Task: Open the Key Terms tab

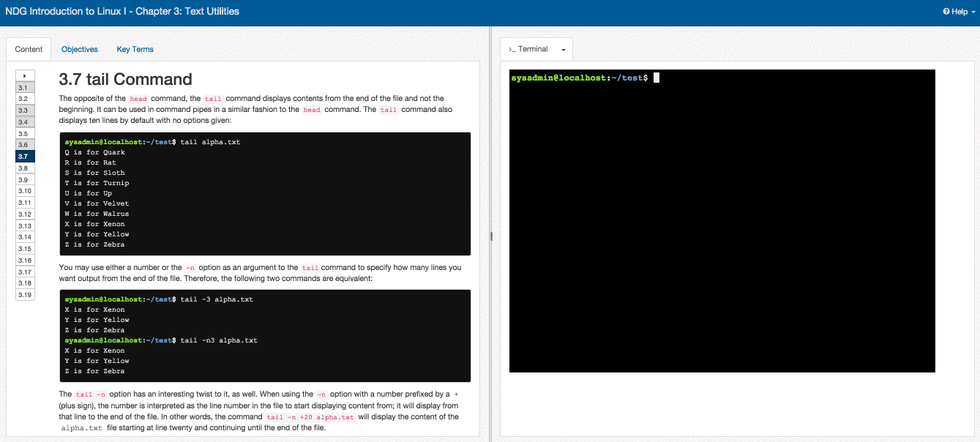Action: pyautogui.click(x=135, y=50)
